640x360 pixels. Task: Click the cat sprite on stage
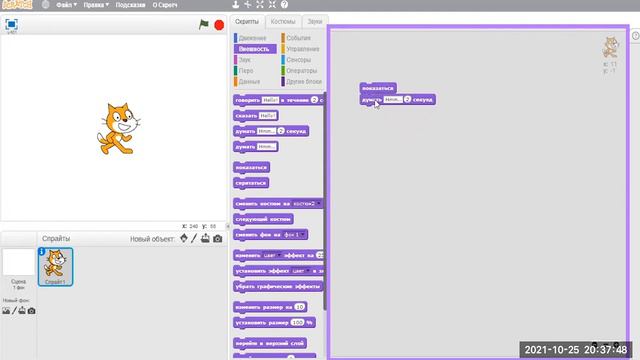118,129
